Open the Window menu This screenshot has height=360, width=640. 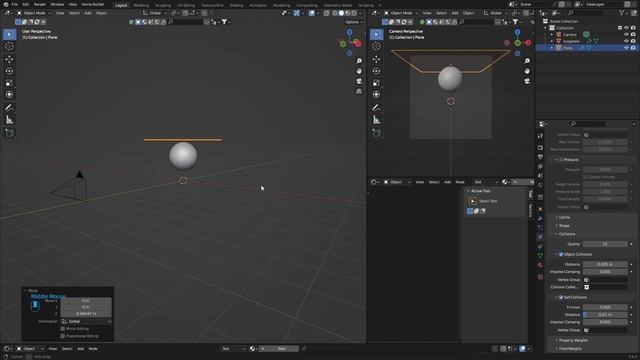pyautogui.click(x=57, y=4)
